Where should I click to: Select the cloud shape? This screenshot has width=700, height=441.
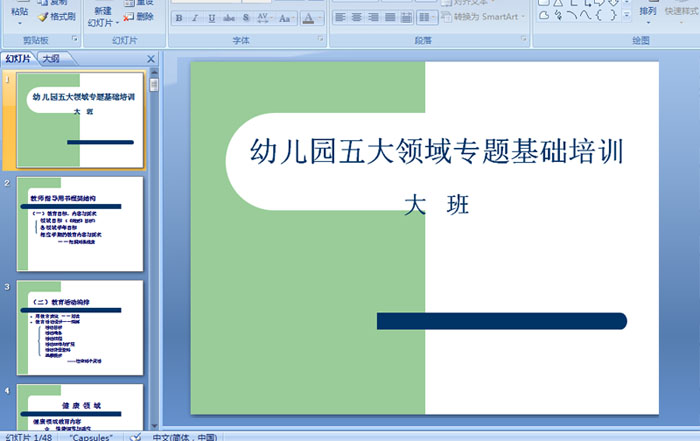544,16
